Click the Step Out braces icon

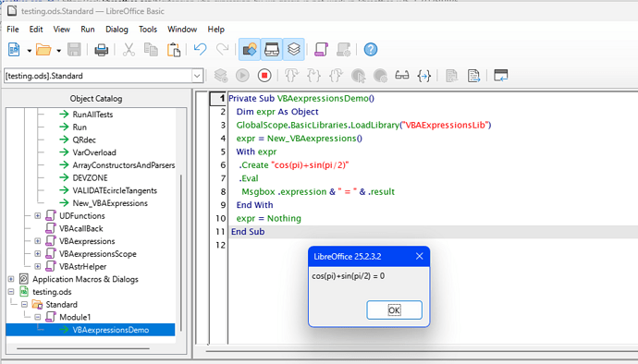pos(336,76)
